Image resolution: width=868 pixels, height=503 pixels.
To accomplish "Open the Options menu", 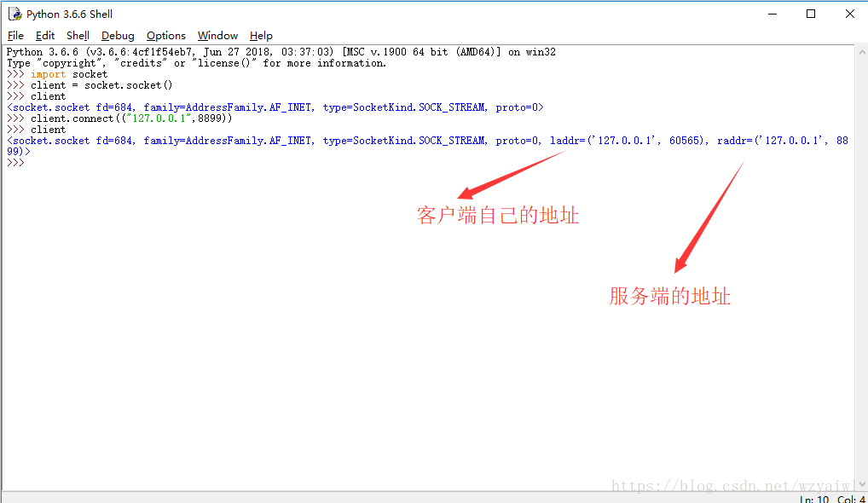I will point(165,36).
